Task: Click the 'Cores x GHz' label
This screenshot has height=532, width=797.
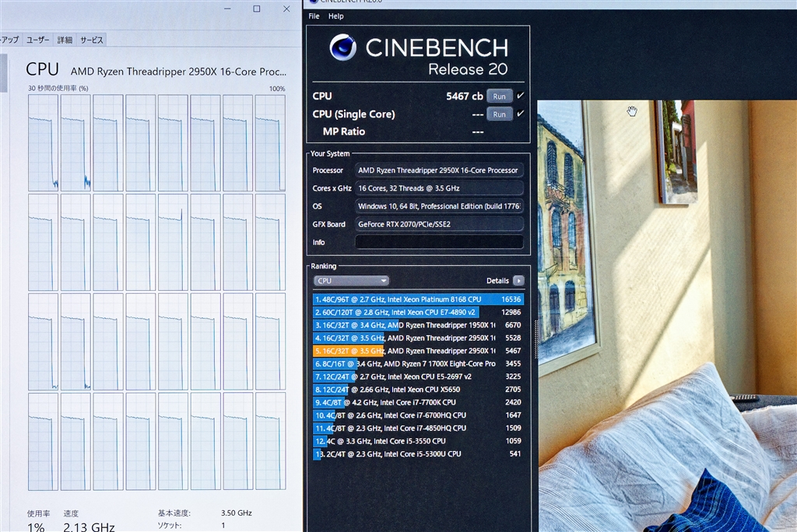Action: point(332,188)
